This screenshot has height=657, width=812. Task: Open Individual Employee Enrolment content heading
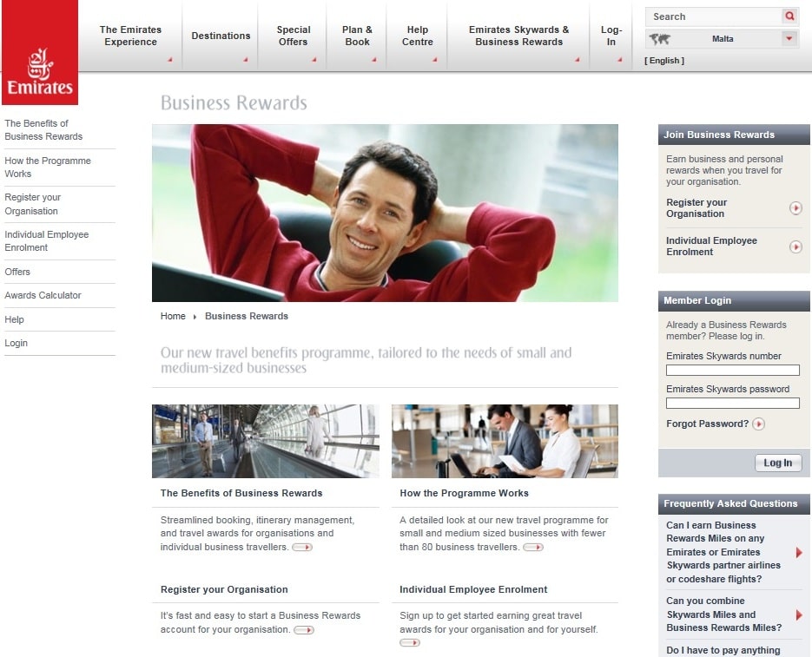(x=473, y=589)
